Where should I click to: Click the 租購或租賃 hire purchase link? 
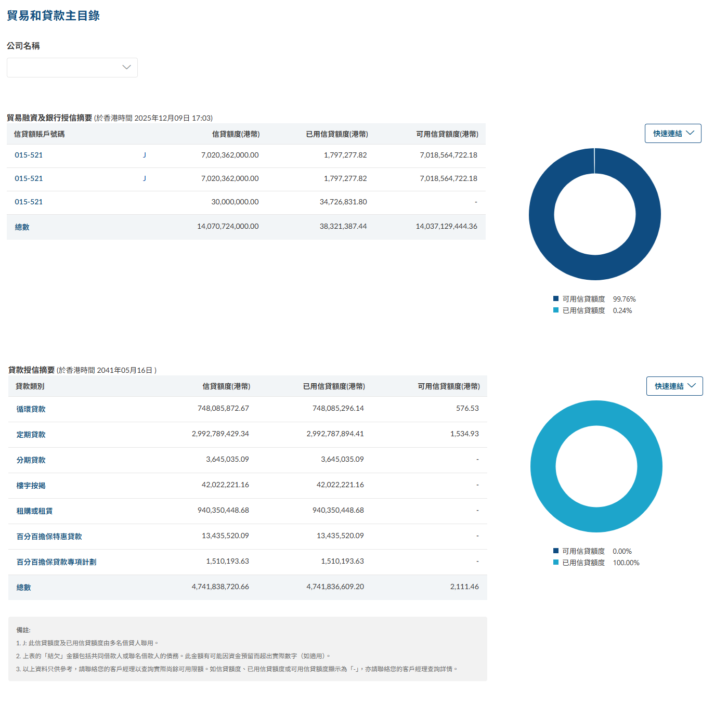[x=34, y=511]
